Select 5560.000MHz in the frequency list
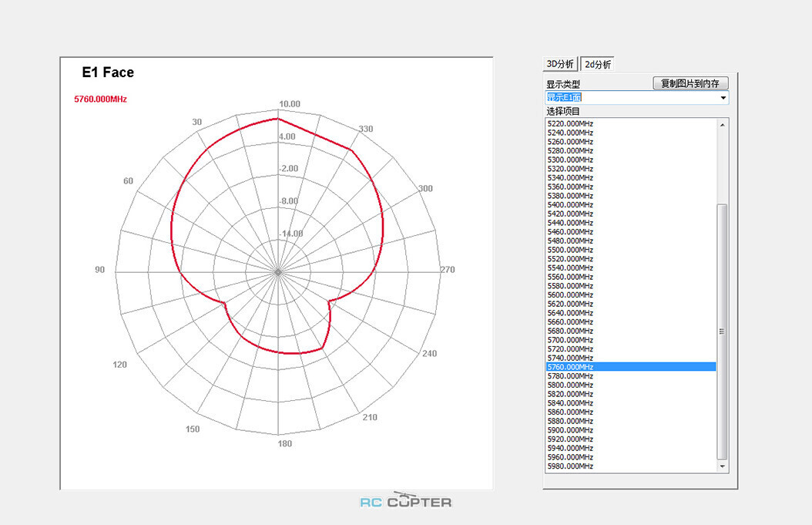The width and height of the screenshot is (812, 525). coord(631,277)
